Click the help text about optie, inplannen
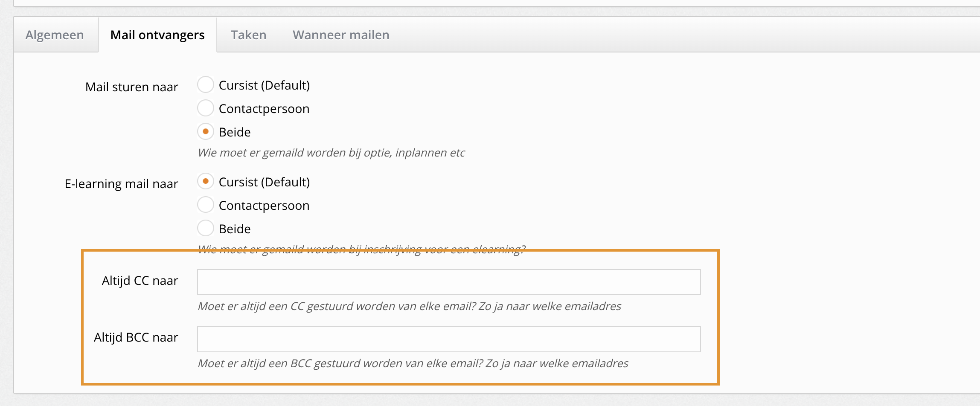Image resolution: width=980 pixels, height=406 pixels. (331, 153)
